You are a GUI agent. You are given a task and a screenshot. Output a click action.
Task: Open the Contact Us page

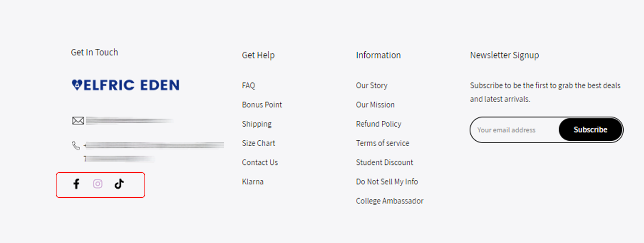coord(260,162)
